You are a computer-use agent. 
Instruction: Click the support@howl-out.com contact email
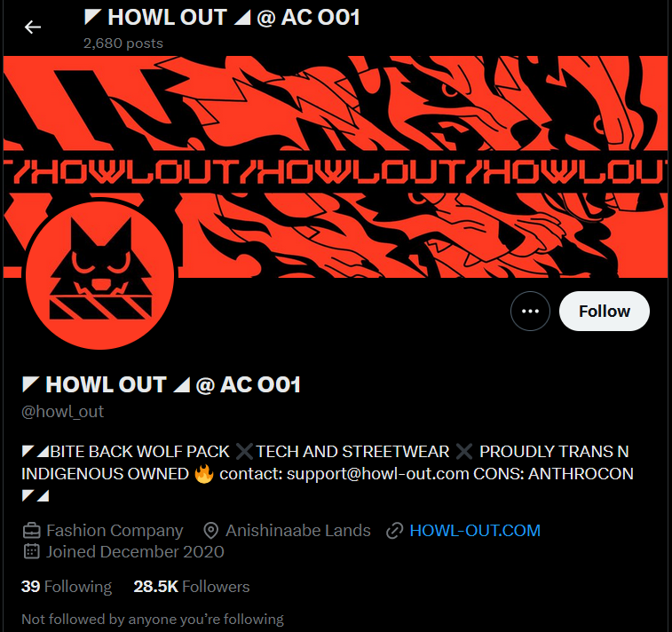point(377,474)
